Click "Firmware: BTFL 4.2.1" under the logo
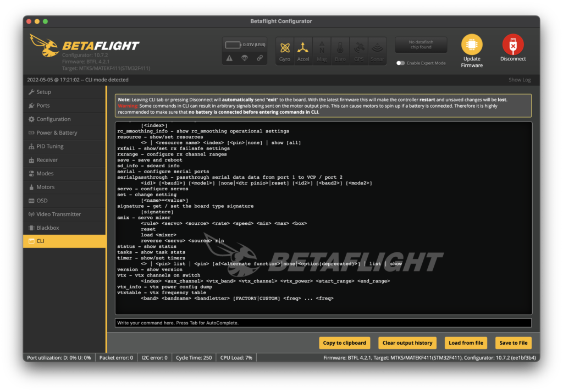Viewport: 563px width, 392px height. point(86,62)
